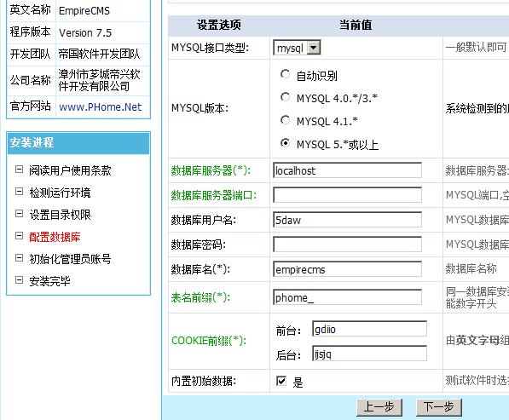
Task: Open the www.PHome.Net official site link
Action: tap(101, 107)
